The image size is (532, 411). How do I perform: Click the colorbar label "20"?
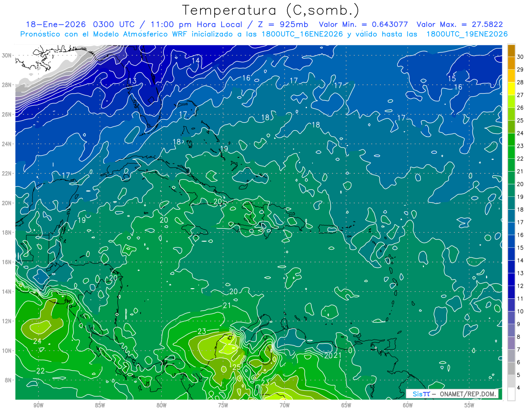click(520, 184)
